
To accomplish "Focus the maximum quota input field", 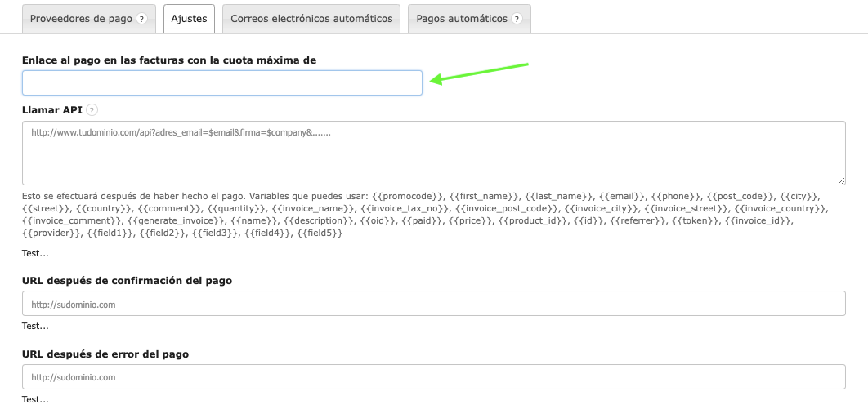I will click(x=222, y=83).
